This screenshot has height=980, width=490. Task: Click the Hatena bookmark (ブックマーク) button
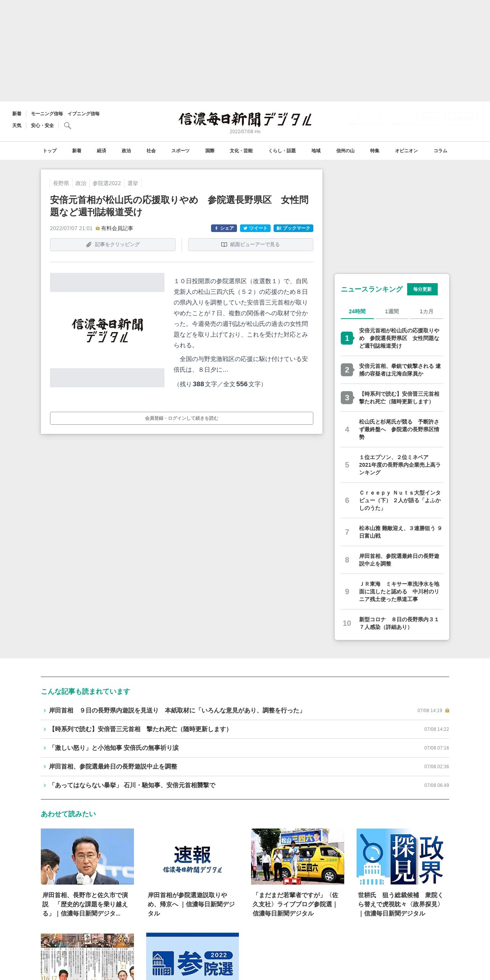pyautogui.click(x=293, y=228)
